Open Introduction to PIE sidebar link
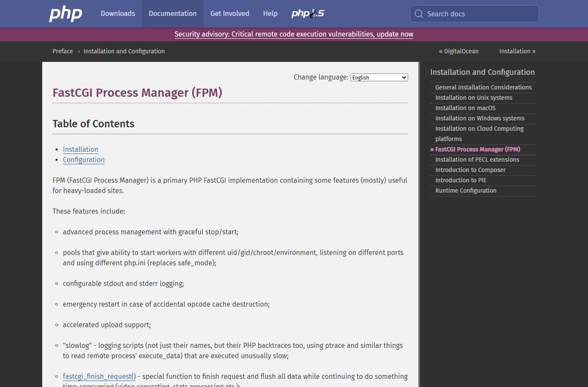588x387 pixels. tap(461, 180)
